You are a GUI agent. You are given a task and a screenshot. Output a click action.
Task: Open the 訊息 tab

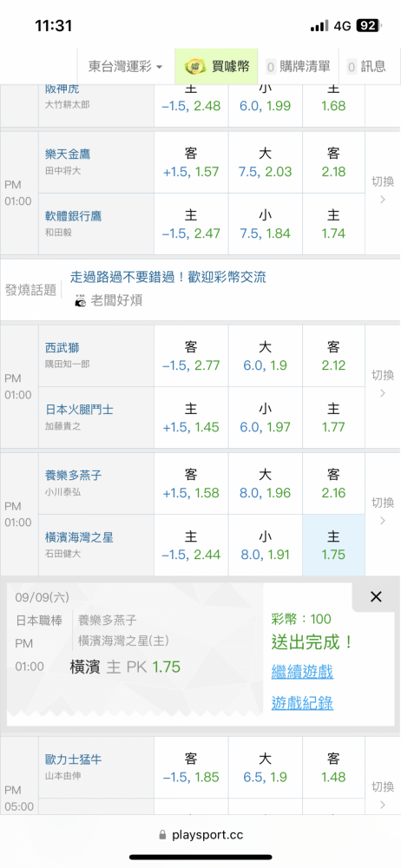click(x=366, y=67)
